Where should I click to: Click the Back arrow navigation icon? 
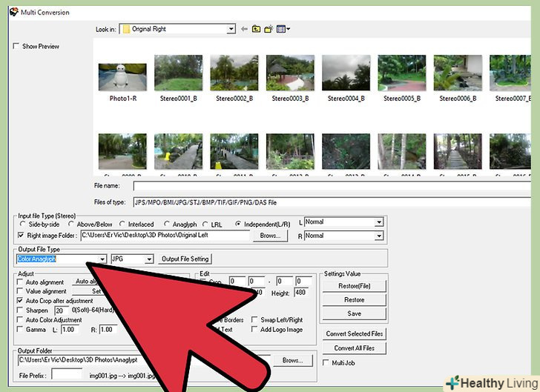coord(243,29)
